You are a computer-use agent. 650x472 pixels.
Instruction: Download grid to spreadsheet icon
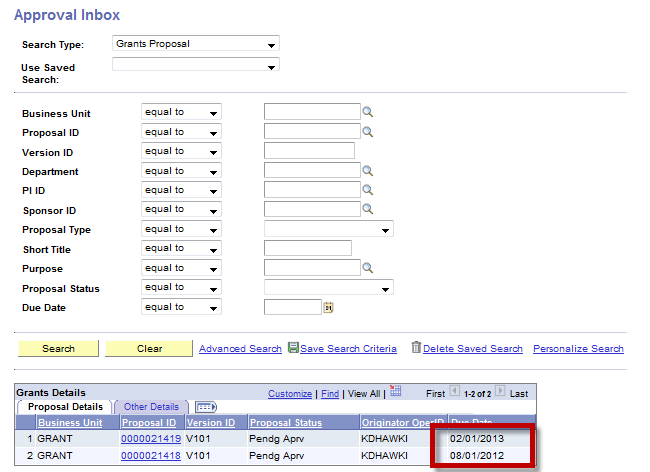(x=396, y=391)
